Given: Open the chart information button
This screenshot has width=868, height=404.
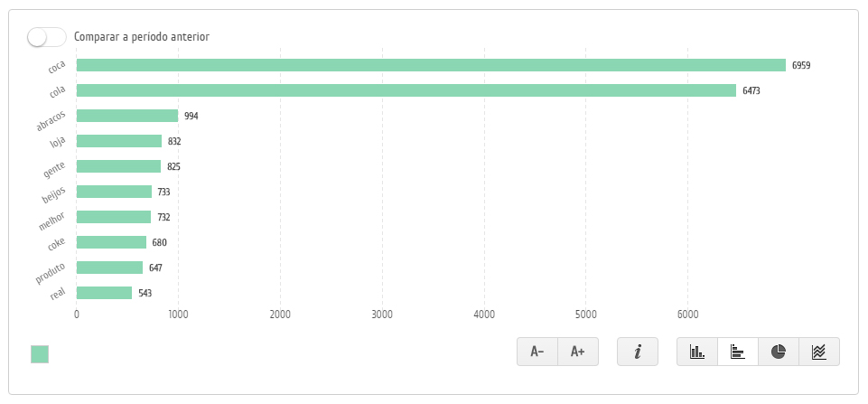Looking at the screenshot, I should (x=638, y=352).
